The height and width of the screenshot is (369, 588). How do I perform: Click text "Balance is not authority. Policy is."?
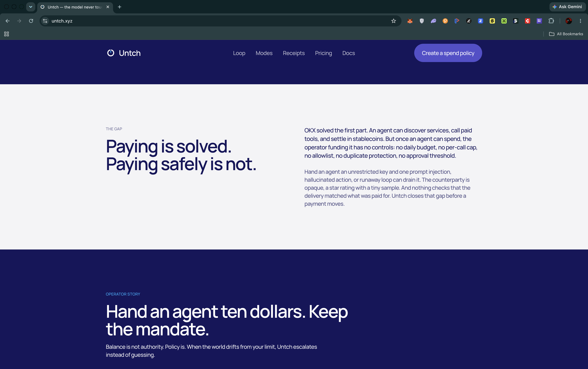coord(146,347)
